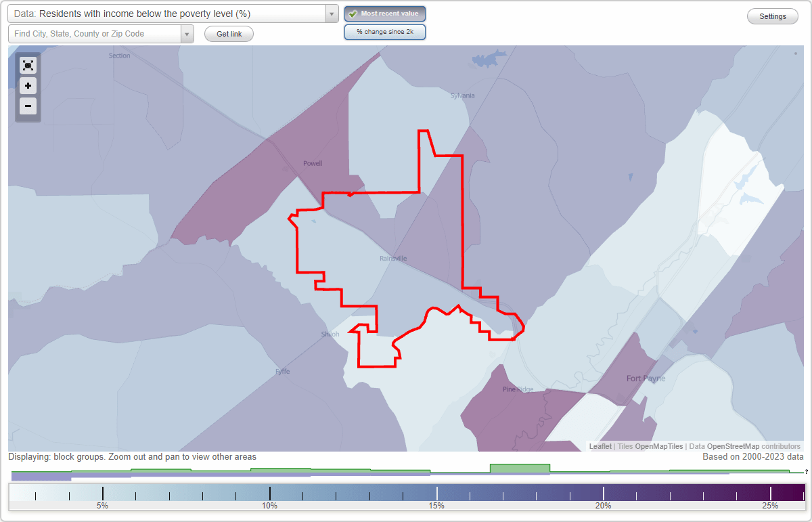Click inside the Find City search field
Image resolution: width=812 pixels, height=522 pixels.
click(x=95, y=33)
